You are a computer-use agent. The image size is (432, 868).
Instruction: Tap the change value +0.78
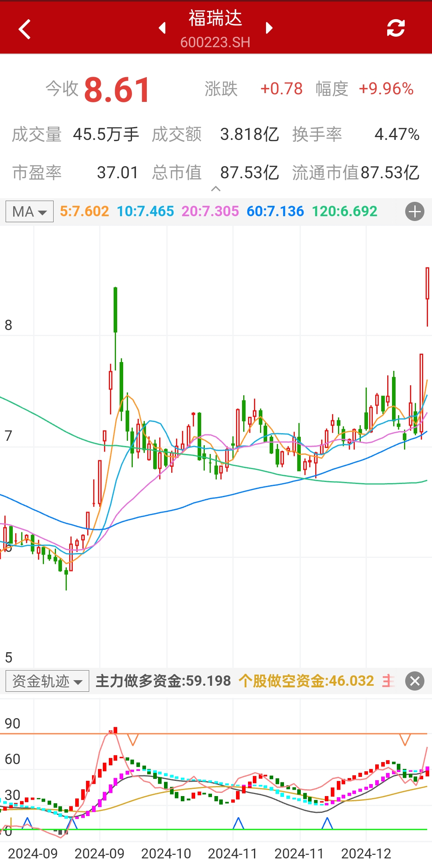281,89
